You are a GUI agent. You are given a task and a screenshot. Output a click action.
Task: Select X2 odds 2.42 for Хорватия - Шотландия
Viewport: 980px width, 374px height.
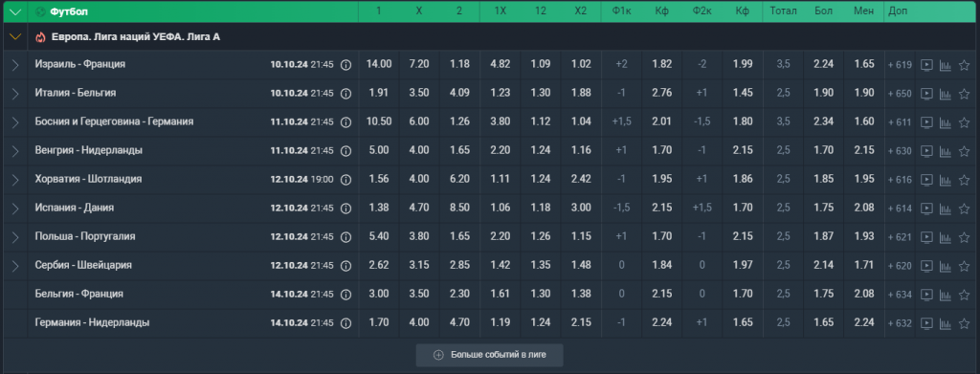[x=581, y=179]
